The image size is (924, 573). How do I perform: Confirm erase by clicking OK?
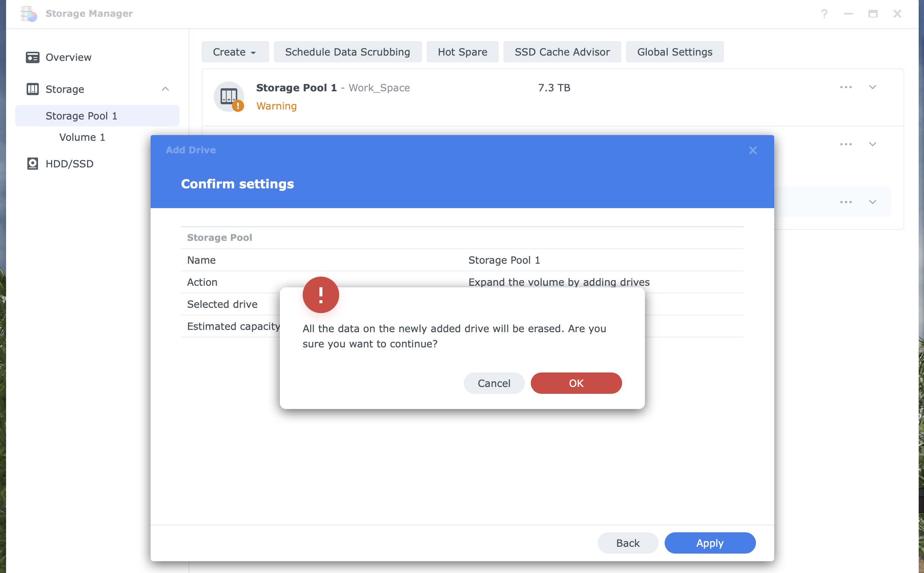[576, 383]
